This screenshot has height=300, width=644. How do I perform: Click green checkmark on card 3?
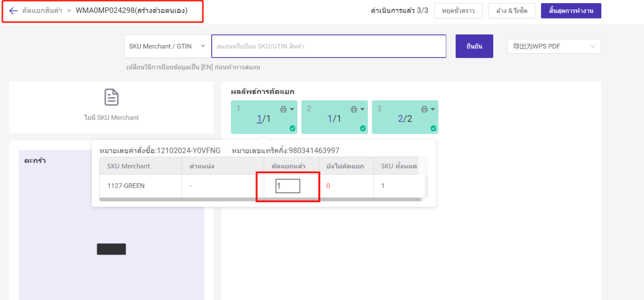pos(433,128)
